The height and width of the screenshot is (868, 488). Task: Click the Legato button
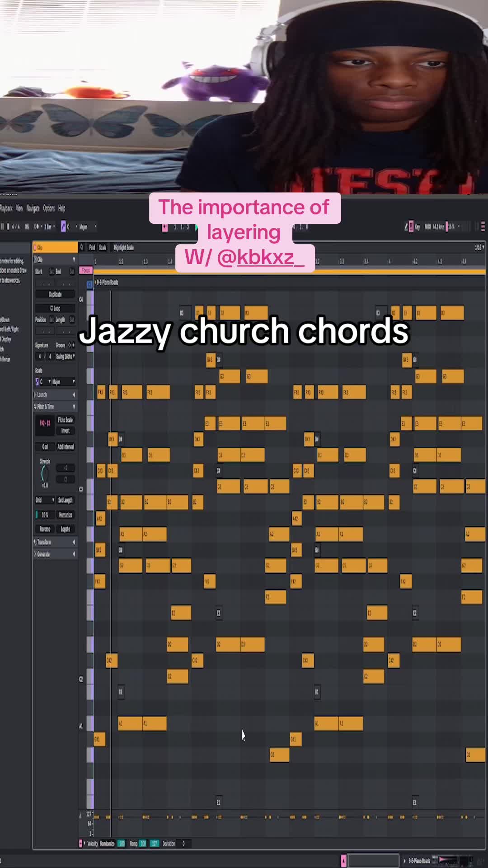pos(66,529)
